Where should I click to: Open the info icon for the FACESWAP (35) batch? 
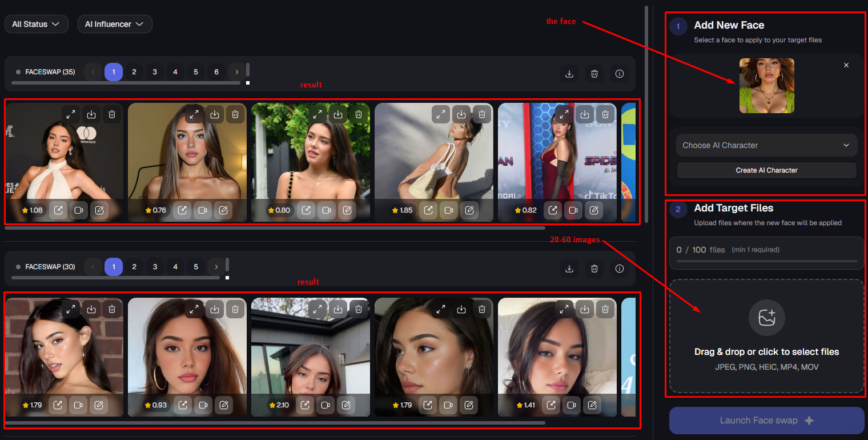[x=620, y=74]
